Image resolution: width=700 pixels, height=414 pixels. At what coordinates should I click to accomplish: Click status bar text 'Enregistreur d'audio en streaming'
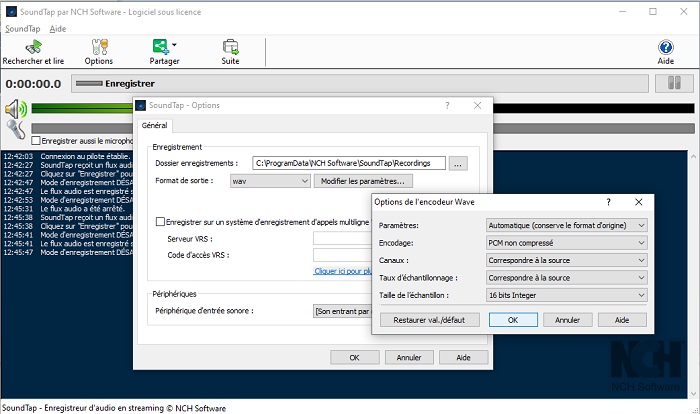point(104,408)
